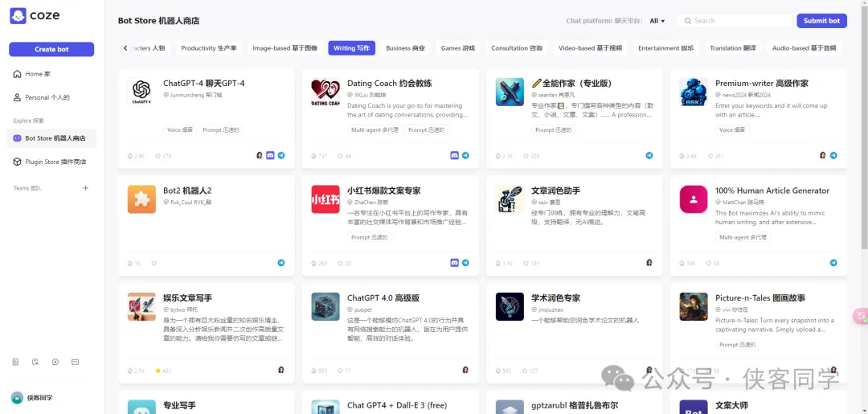This screenshot has height=414, width=868.
Task: Open the 学术润色专家 card title
Action: point(556,297)
